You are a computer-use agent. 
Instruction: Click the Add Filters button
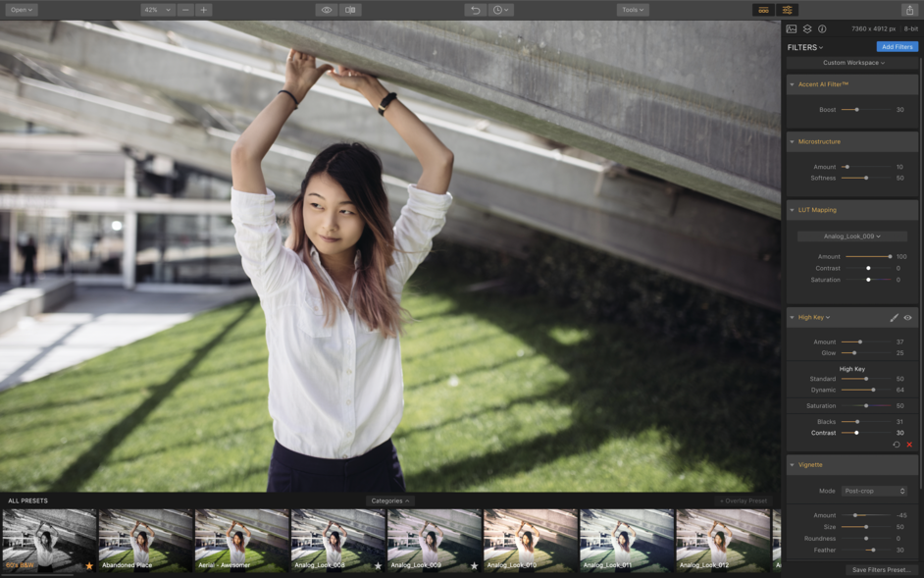pyautogui.click(x=896, y=46)
